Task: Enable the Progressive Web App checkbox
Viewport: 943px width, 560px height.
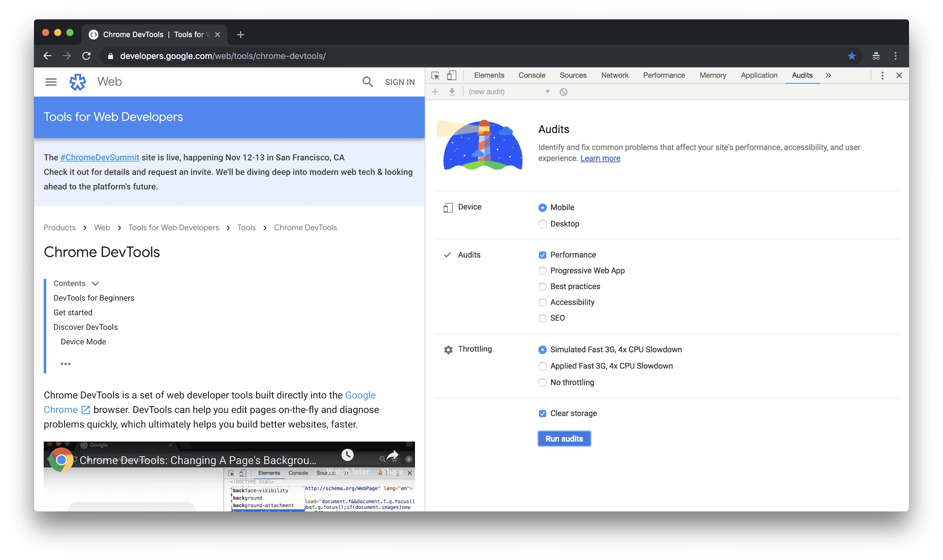Action: pyautogui.click(x=543, y=270)
